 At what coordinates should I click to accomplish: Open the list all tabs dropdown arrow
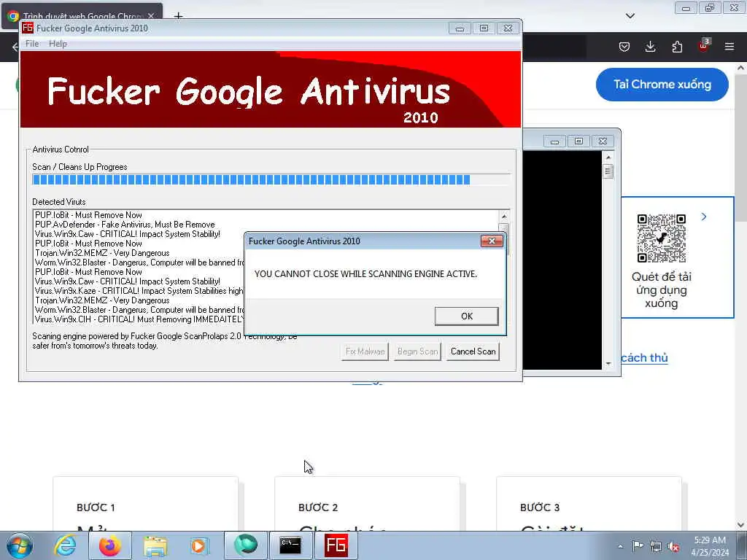(x=630, y=16)
